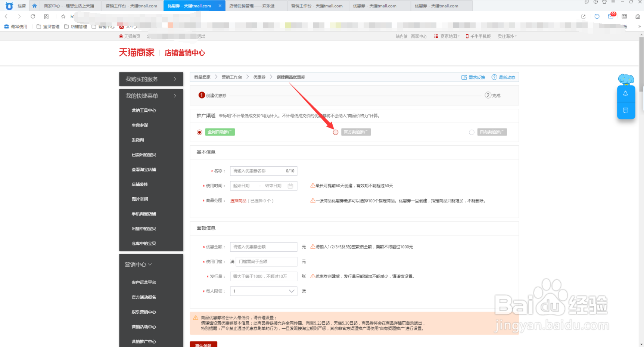Open 娱乐营销中心 in sidebar
The height and width of the screenshot is (347, 644).
(144, 312)
